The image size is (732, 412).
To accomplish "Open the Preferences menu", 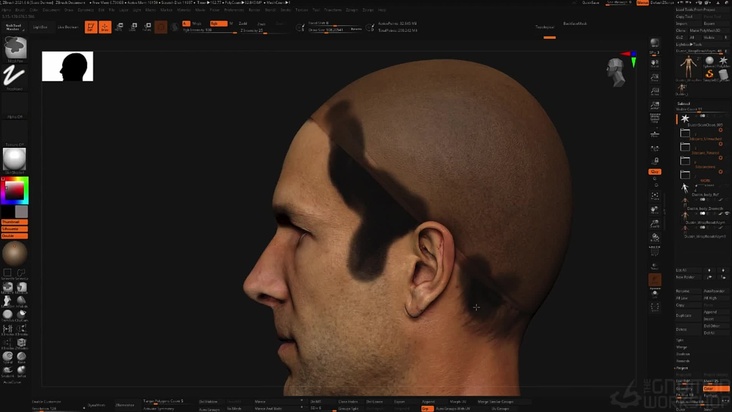I will (236, 10).
